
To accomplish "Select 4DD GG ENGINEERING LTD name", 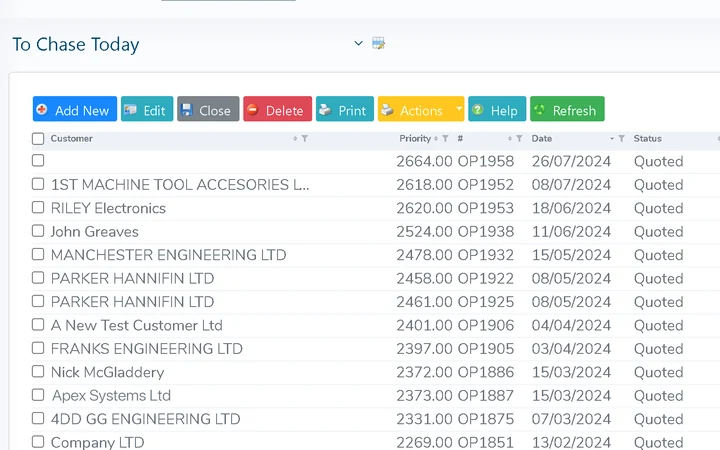I will click(146, 419).
